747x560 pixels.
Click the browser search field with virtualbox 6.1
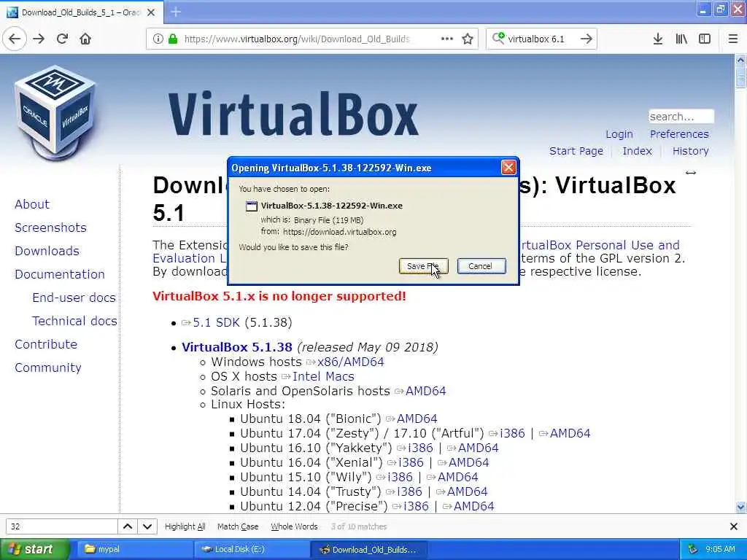[541, 39]
